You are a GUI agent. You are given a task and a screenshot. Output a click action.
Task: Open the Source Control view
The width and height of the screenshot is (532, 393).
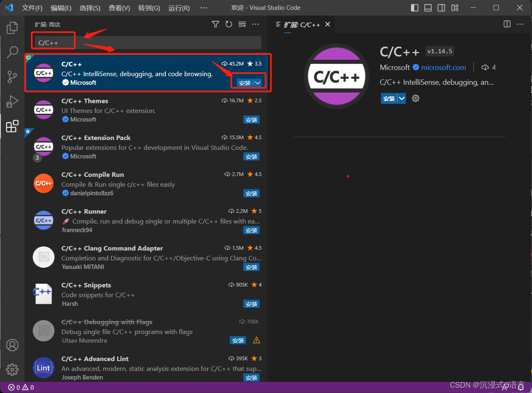tap(12, 77)
